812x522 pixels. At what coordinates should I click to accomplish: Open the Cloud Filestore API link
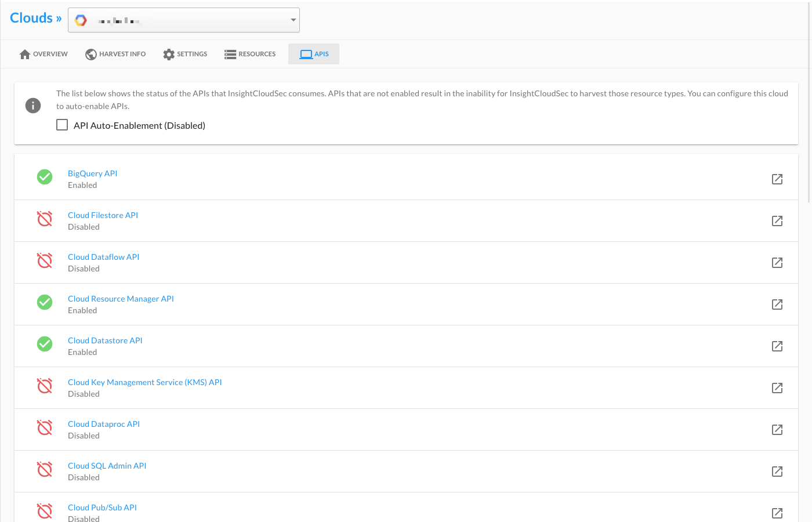[x=103, y=215]
